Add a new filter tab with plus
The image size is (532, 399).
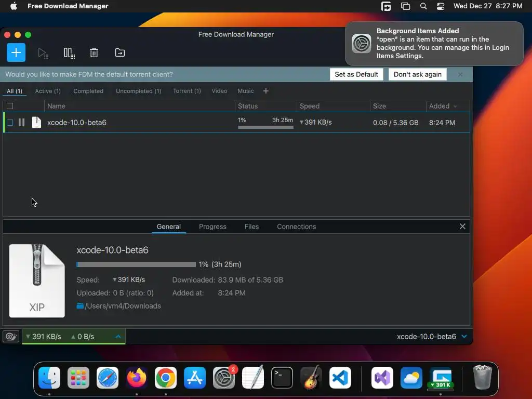coord(265,91)
